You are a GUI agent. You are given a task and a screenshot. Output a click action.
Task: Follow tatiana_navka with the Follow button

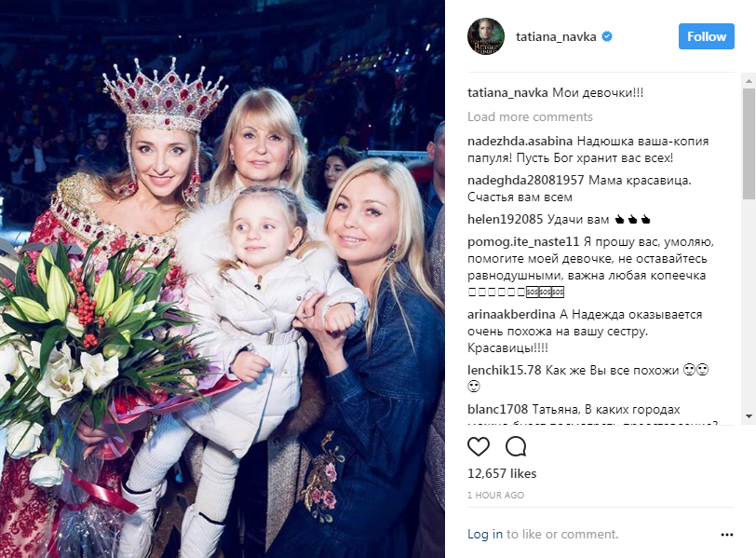click(707, 36)
